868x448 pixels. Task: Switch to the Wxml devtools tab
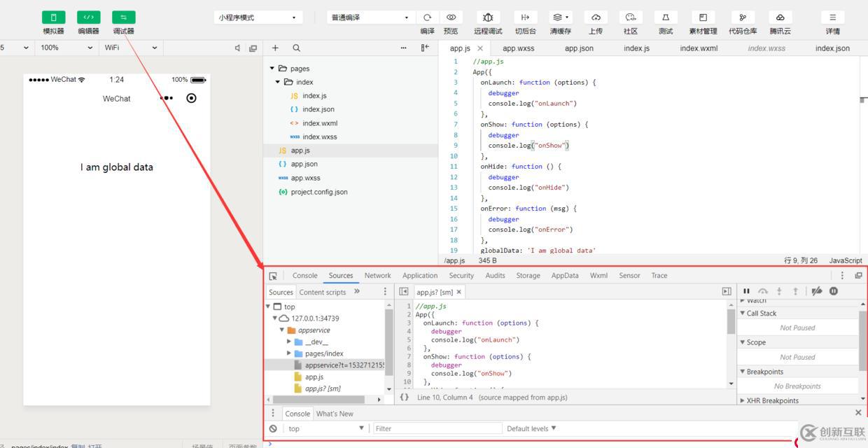pos(598,276)
